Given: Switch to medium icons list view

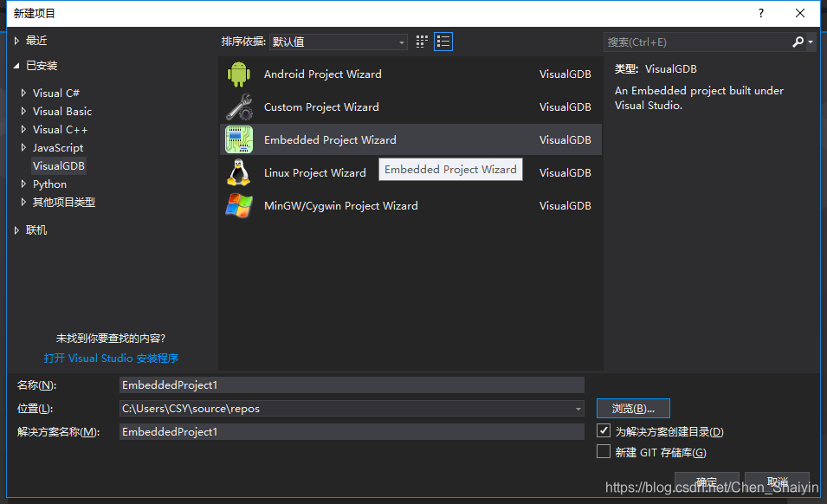Looking at the screenshot, I should coord(443,42).
